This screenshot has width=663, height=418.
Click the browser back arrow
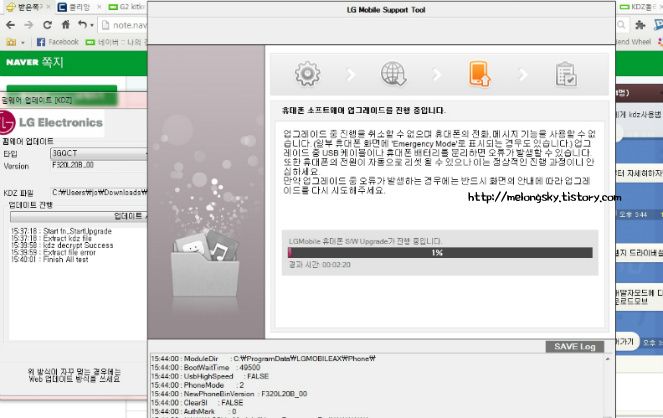click(11, 25)
